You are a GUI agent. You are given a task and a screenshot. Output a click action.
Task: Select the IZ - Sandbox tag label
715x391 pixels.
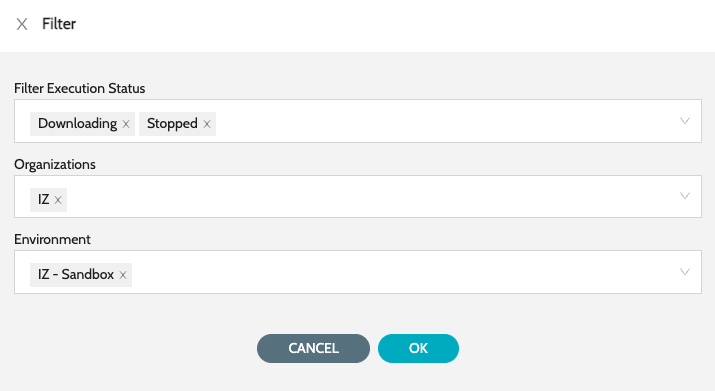pos(76,275)
